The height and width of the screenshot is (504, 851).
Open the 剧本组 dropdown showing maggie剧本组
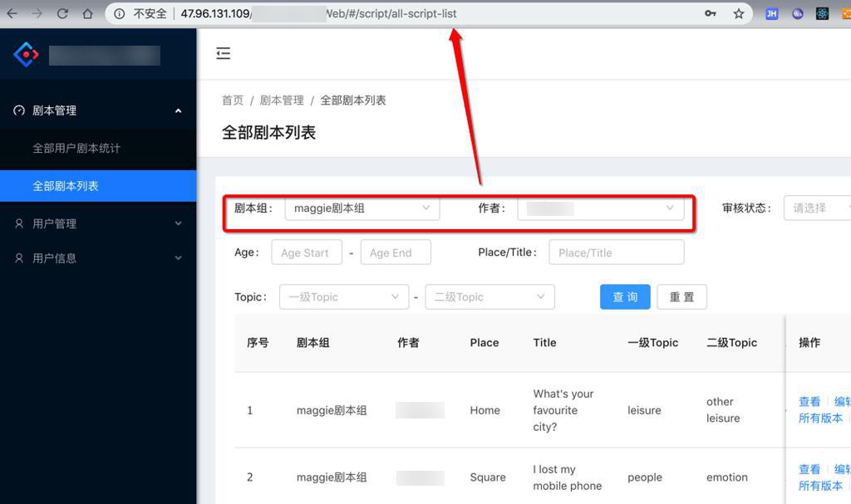coord(362,208)
